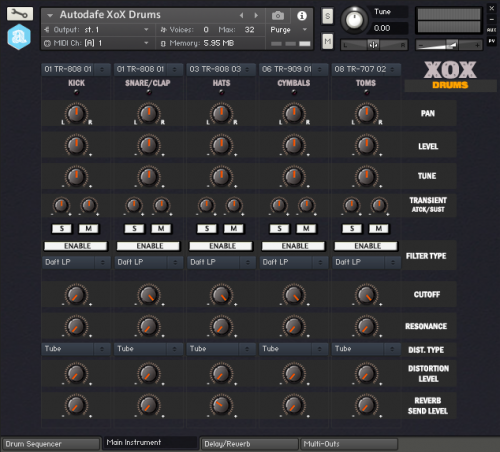Enable the Hats filter

[x=221, y=246]
